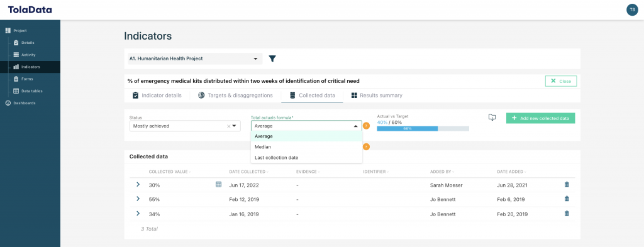Click the Actual vs Target progress bar
644x247 pixels.
click(423, 128)
